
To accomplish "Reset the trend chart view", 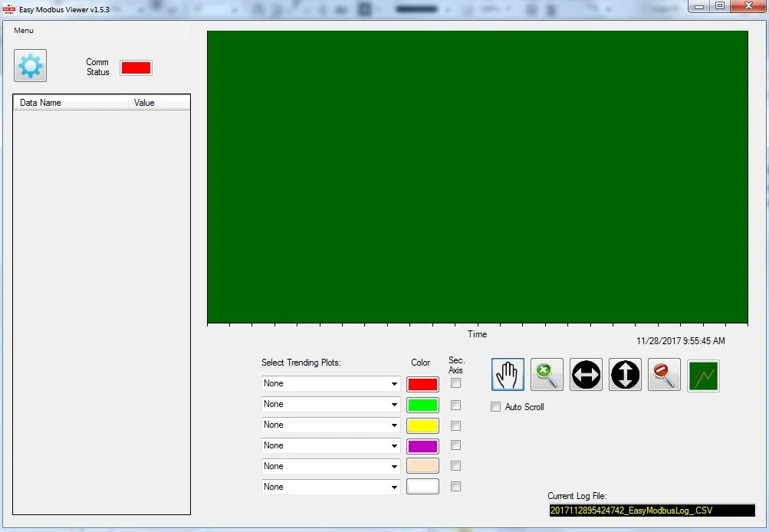I will (702, 374).
